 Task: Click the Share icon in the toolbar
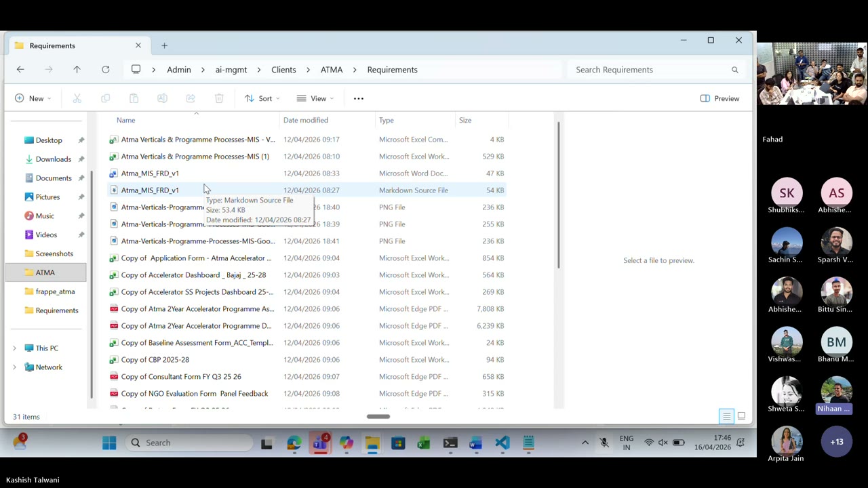[x=191, y=98]
